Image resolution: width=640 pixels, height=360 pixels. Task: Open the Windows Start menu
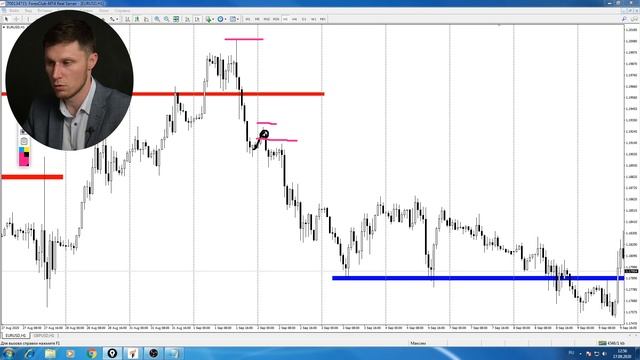tap(8, 353)
